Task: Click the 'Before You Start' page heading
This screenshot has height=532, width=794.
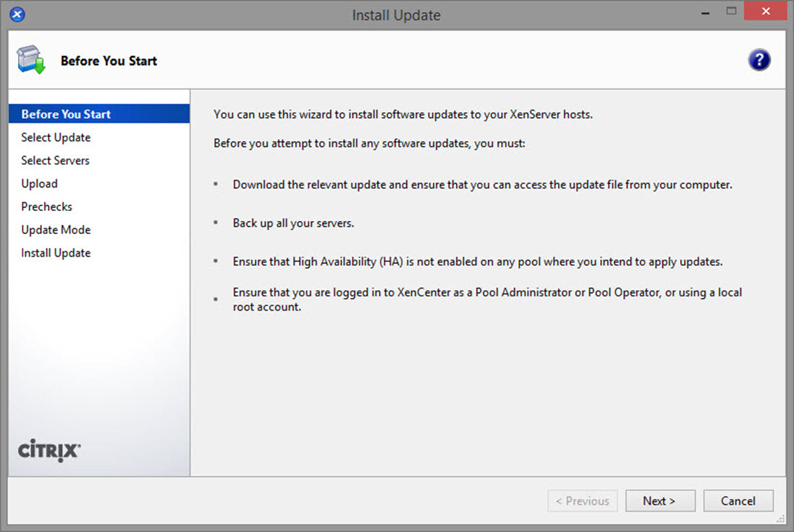Action: [109, 61]
